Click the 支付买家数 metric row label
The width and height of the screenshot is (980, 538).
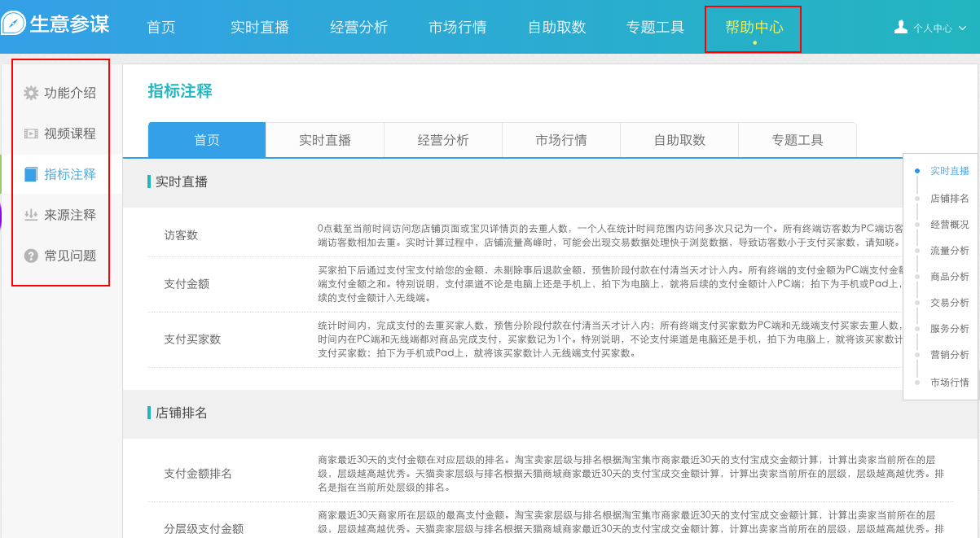point(192,339)
